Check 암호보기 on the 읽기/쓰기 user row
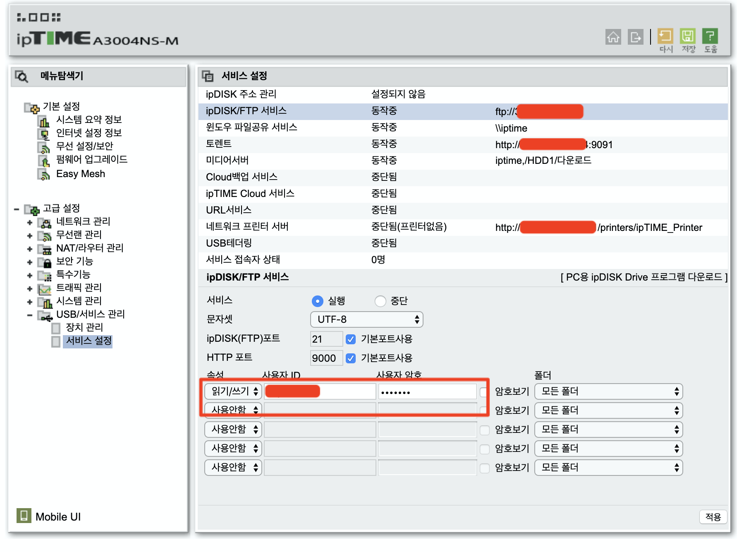This screenshot has width=756, height=552. [x=484, y=392]
